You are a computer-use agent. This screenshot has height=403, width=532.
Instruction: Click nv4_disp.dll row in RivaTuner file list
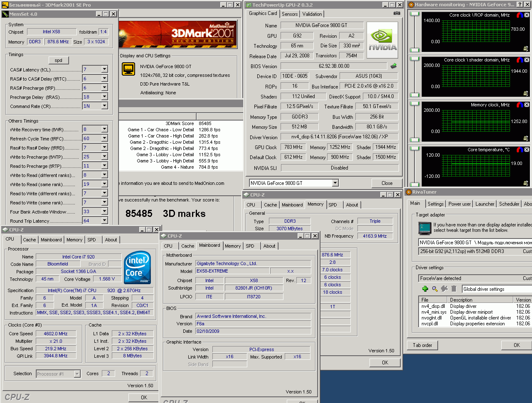(476, 306)
